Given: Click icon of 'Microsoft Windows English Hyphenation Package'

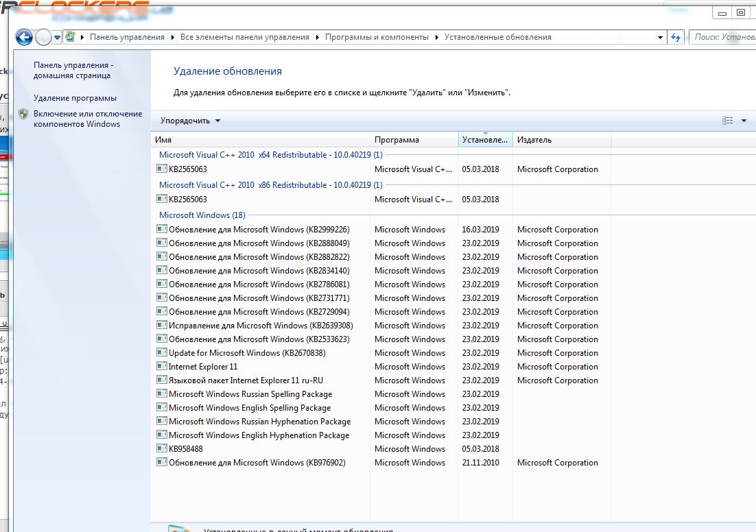Looking at the screenshot, I should 161,435.
